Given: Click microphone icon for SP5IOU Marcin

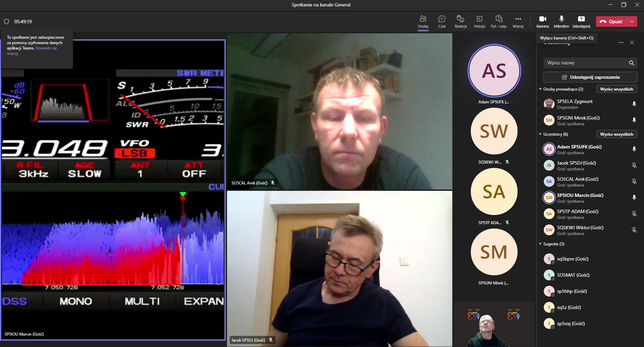Looking at the screenshot, I should (x=634, y=198).
